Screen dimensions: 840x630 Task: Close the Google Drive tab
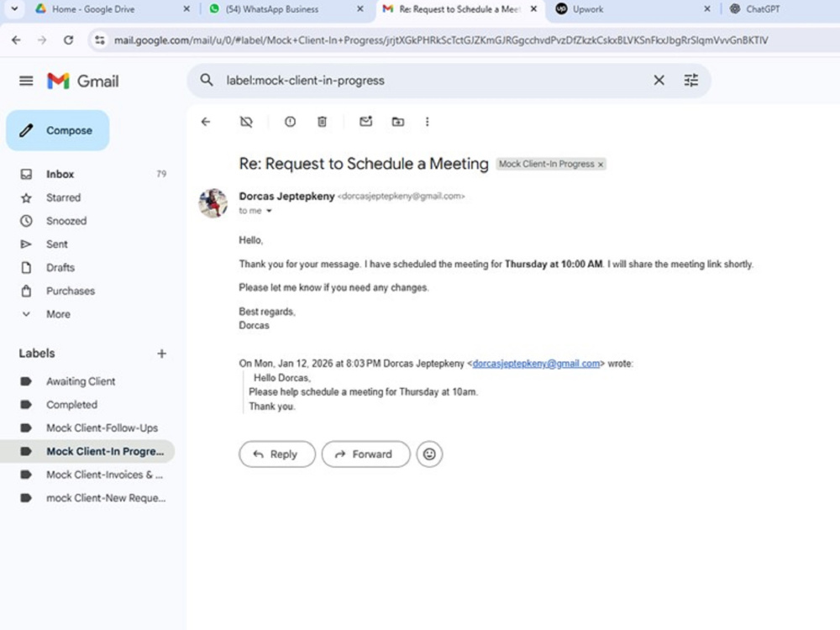tap(186, 9)
